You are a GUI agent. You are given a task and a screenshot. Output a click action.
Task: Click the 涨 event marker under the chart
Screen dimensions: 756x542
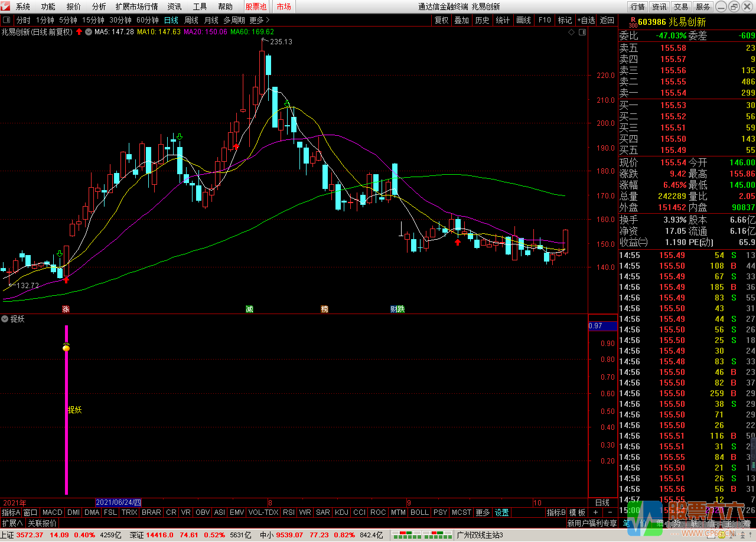[x=66, y=309]
